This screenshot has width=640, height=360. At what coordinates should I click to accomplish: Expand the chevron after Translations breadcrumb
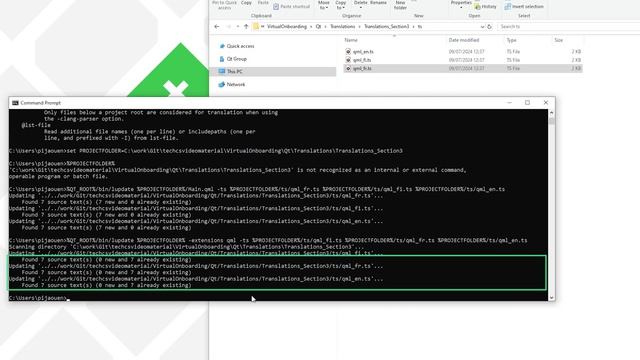coord(360,27)
